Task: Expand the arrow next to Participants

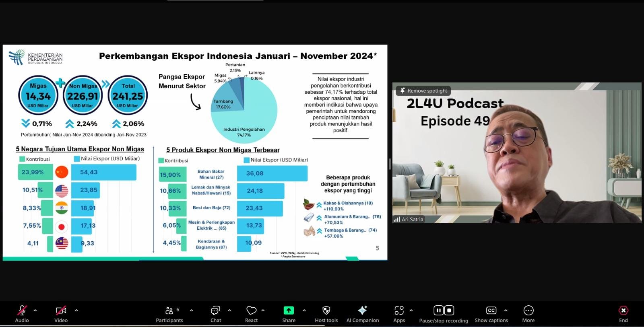Action: tap(191, 311)
